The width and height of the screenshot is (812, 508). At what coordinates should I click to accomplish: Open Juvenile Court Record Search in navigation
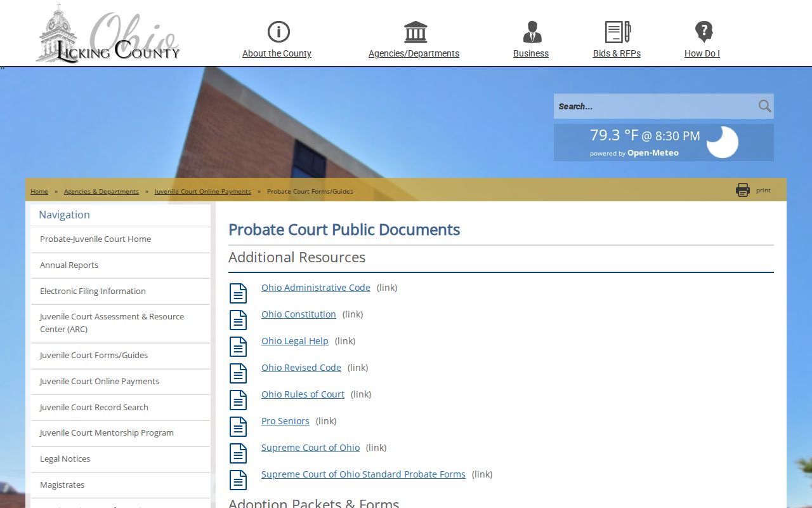(x=121, y=408)
